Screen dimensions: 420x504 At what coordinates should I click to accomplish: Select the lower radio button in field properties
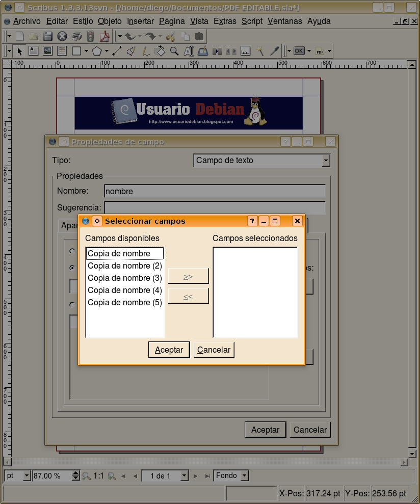(72, 304)
